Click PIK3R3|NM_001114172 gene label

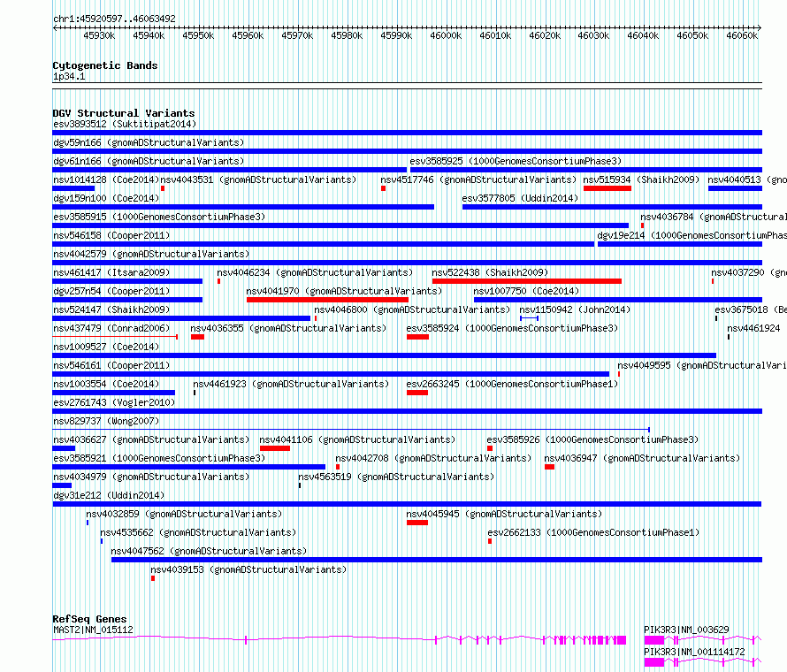coord(694,652)
